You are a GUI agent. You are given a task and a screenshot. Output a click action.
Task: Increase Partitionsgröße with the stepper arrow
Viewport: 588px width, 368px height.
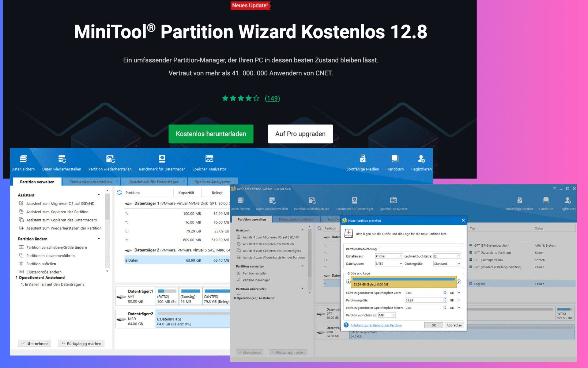click(445, 299)
